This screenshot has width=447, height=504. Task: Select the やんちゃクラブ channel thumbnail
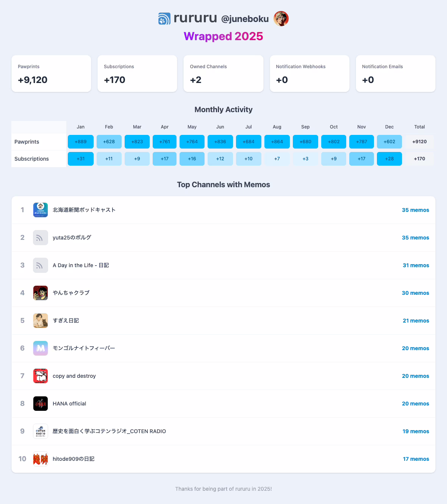[x=41, y=293]
